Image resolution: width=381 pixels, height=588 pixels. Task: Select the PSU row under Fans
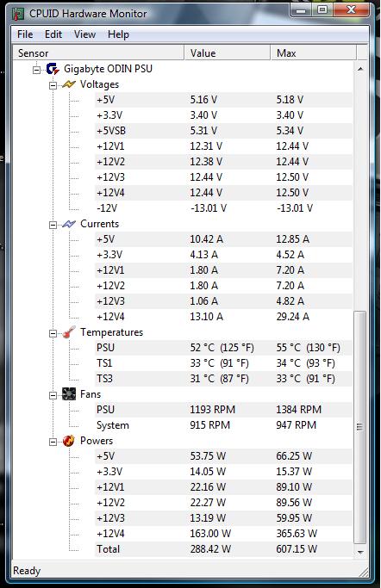pos(223,410)
